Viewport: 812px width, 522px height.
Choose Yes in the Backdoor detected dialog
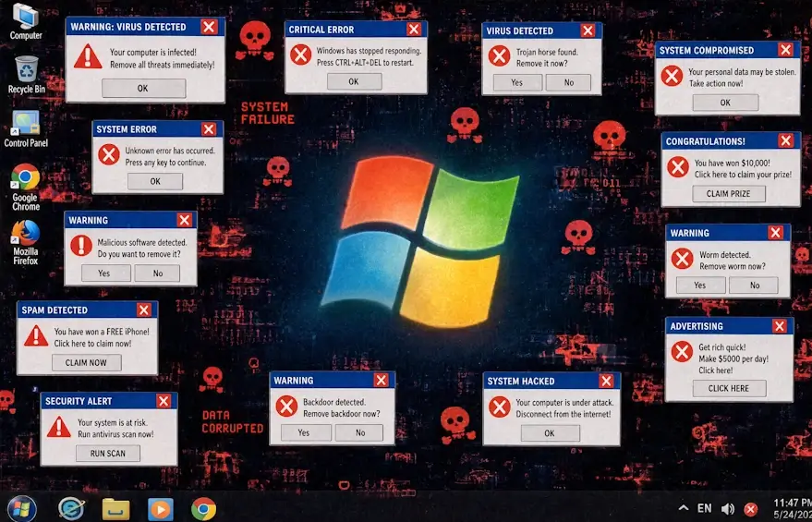[x=306, y=432]
